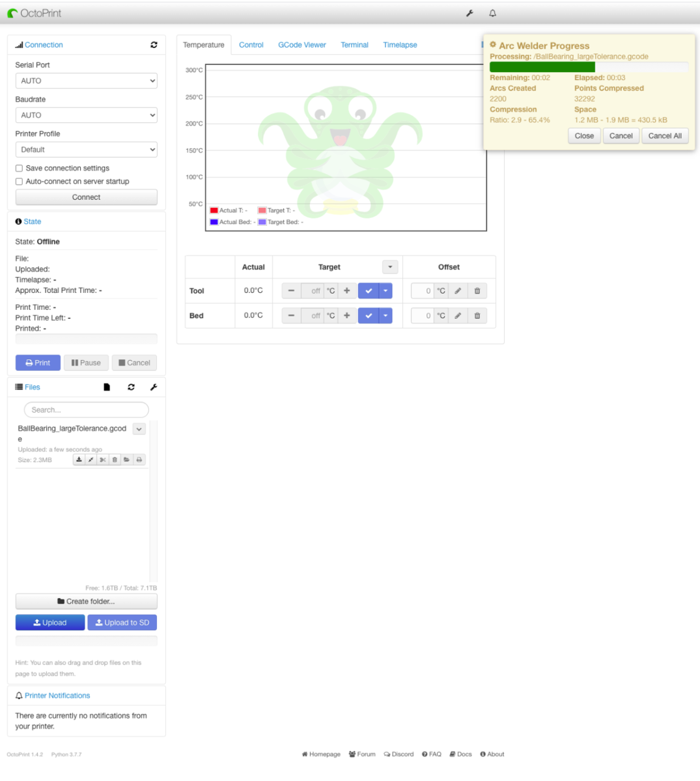700x781 pixels.
Task: Open the Target column header dropdown
Action: 390,267
